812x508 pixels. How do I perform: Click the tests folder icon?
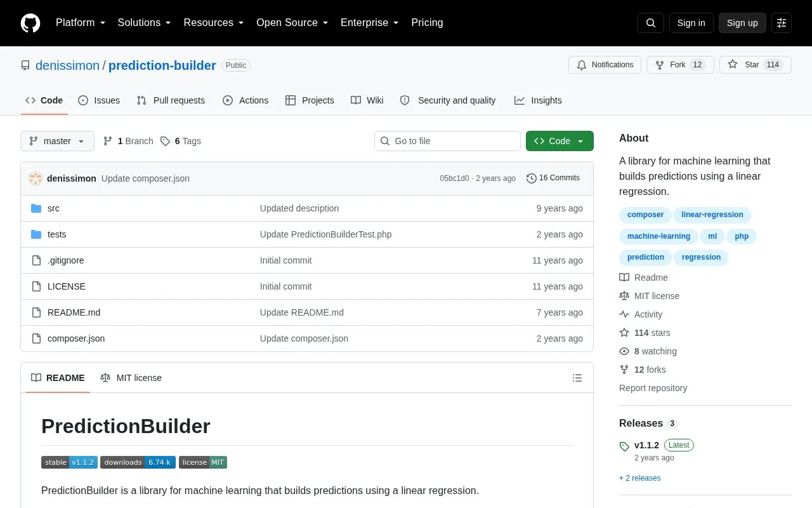[x=36, y=234]
